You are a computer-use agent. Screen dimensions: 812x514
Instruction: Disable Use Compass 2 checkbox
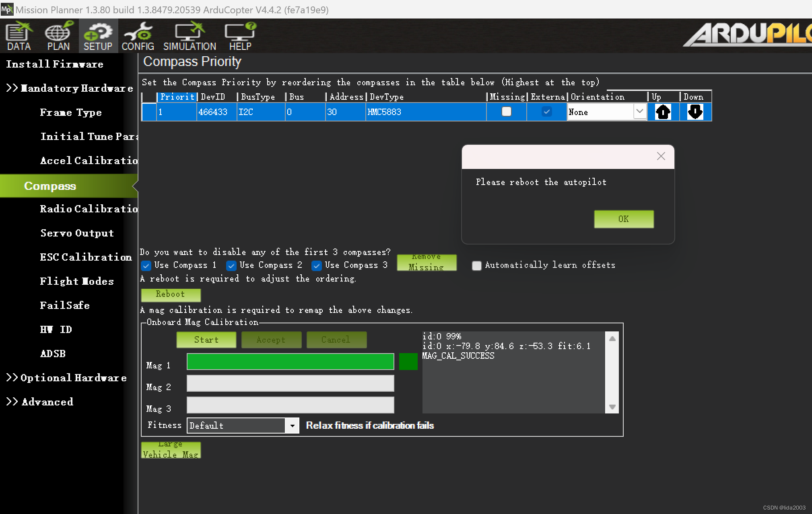coord(231,265)
